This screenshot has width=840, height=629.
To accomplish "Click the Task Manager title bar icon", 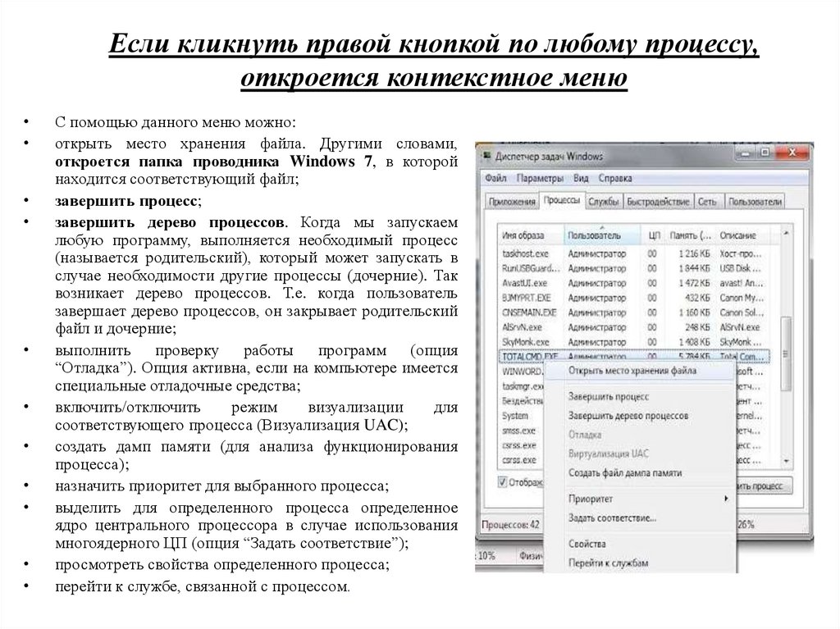I will coord(487,156).
